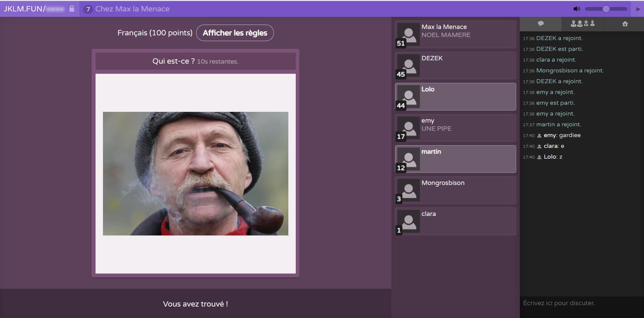The width and height of the screenshot is (644, 318).
Task: Adjust the volume slider handle
Action: point(606,9)
